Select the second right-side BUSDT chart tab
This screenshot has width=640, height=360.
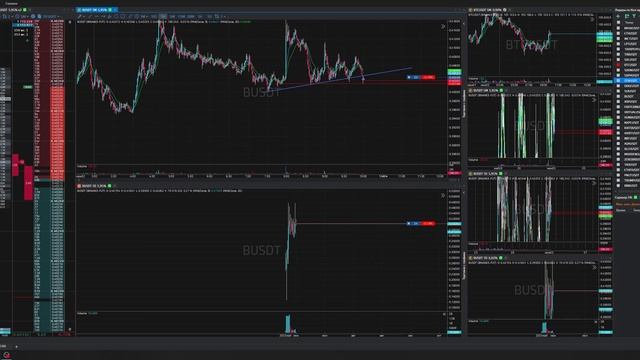point(486,90)
